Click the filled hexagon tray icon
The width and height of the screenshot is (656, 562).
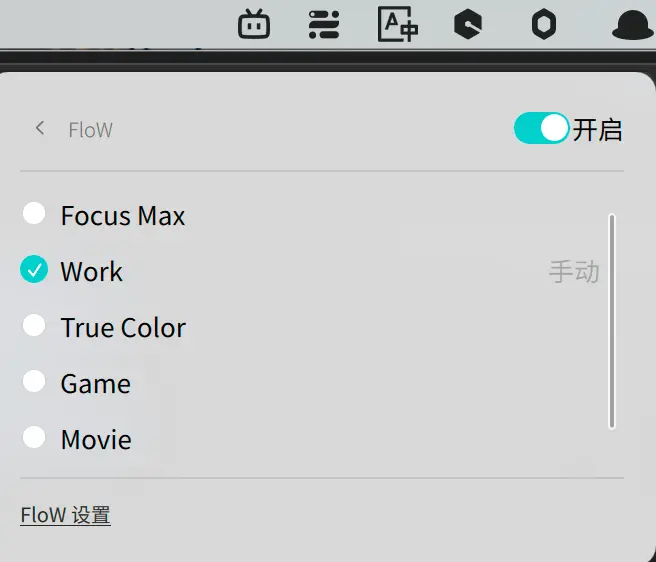click(x=468, y=24)
